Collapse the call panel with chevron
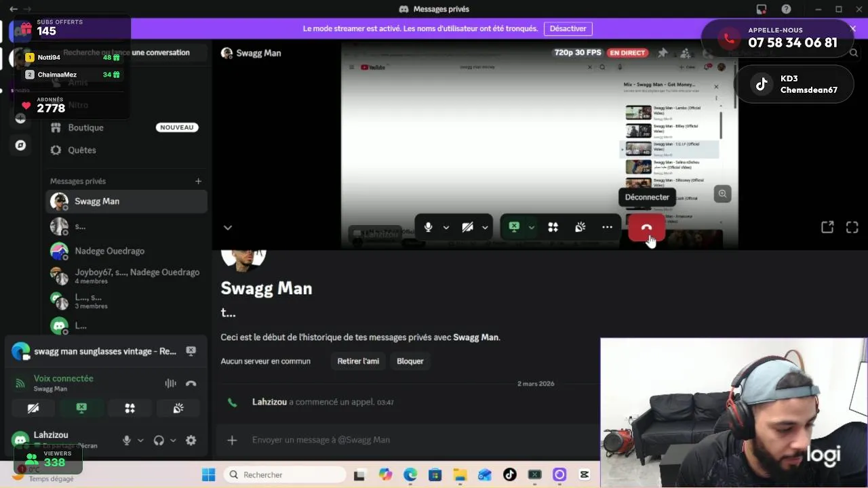 pos(228,228)
